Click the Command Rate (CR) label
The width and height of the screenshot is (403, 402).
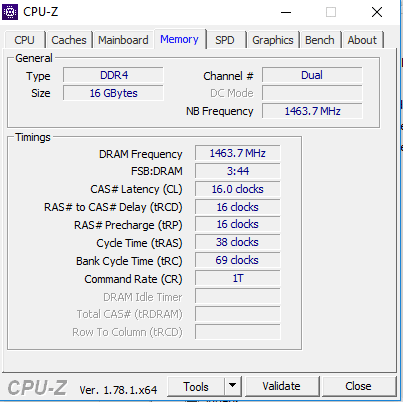click(133, 279)
